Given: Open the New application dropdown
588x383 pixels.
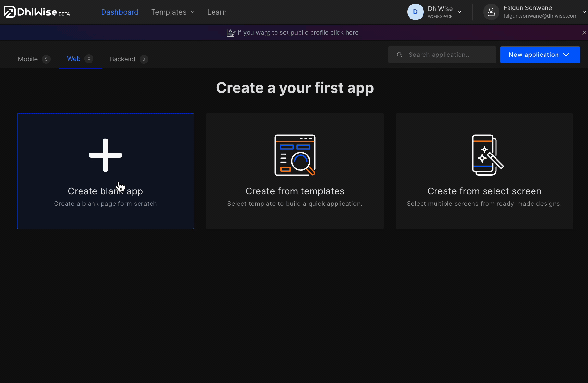Looking at the screenshot, I should (x=540, y=55).
